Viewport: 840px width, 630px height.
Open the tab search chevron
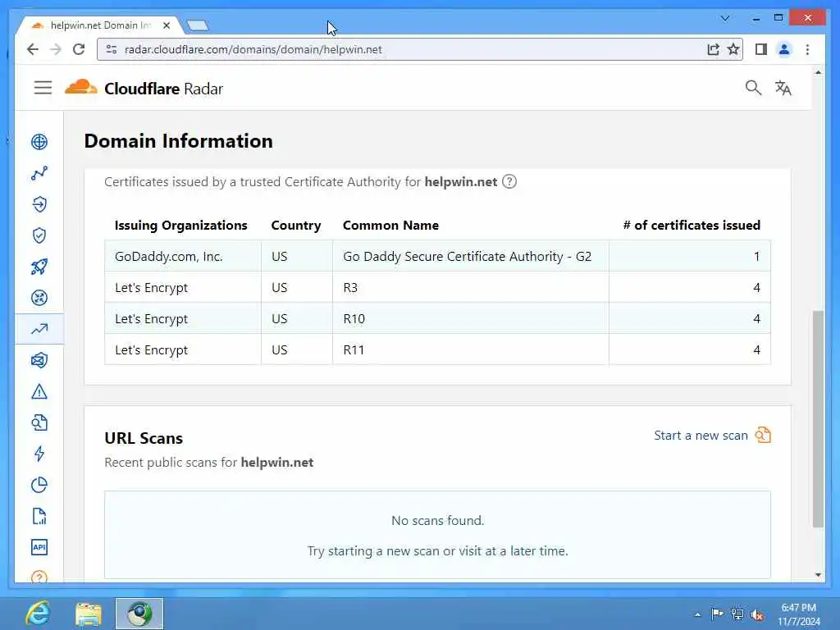coord(725,18)
